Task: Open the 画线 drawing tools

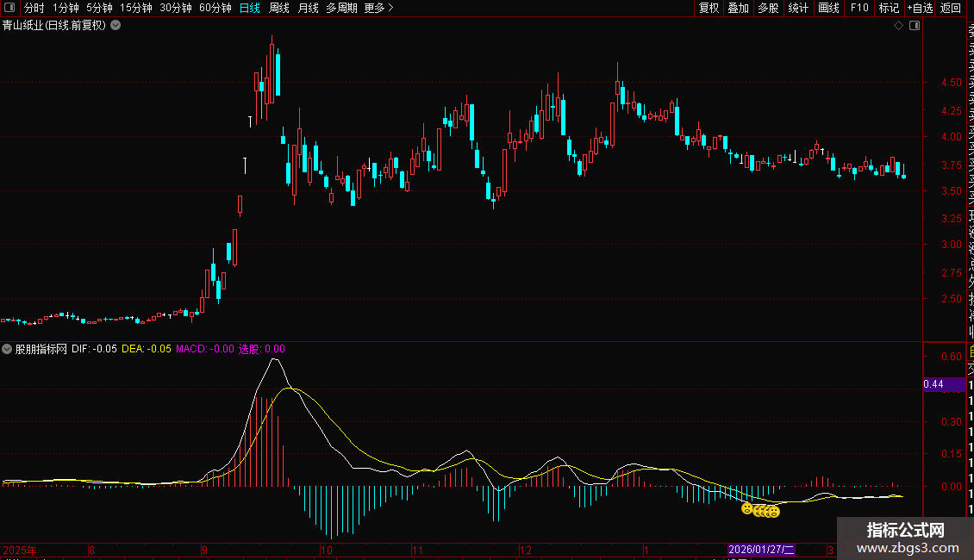Action: pyautogui.click(x=828, y=9)
